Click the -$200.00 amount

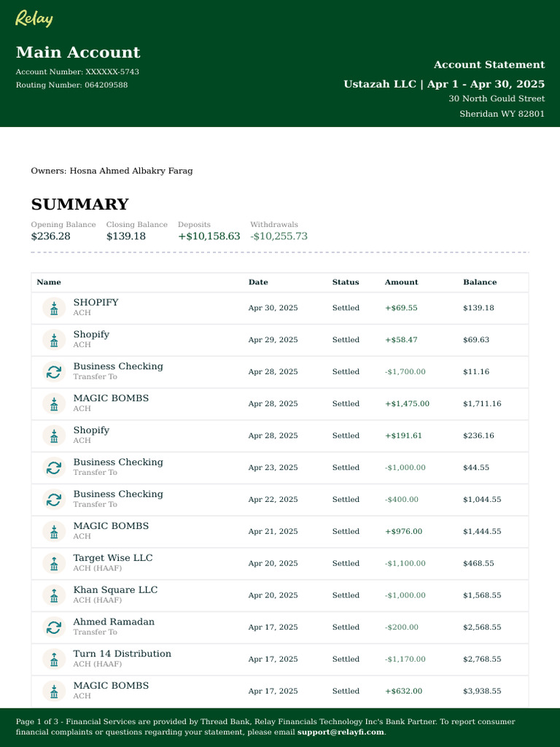(402, 627)
